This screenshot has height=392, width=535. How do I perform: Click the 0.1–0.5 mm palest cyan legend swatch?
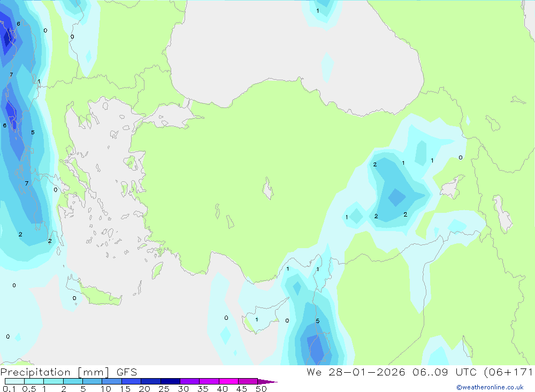point(14,381)
